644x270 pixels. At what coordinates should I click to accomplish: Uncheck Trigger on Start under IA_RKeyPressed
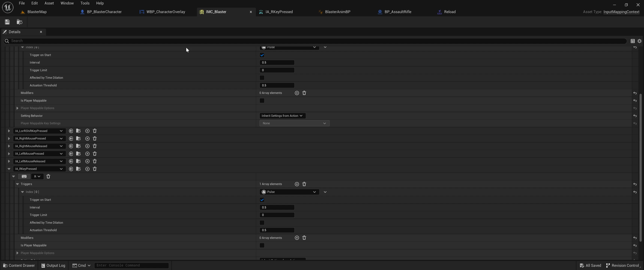point(262,200)
